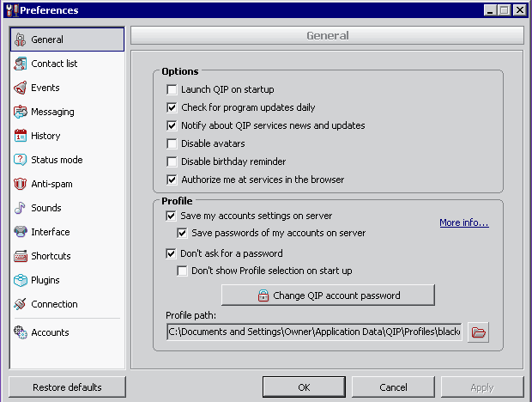Image resolution: width=532 pixels, height=402 pixels.
Task: Click the History calendar icon
Action: coord(21,136)
